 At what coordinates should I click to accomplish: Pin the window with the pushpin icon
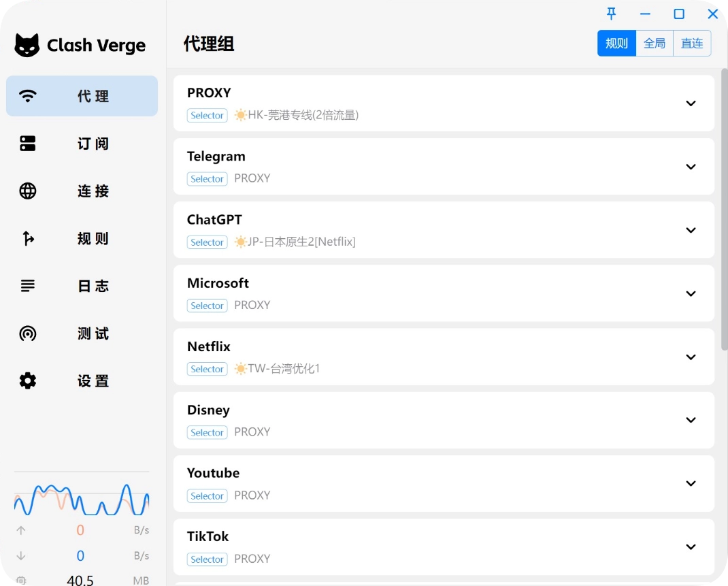click(611, 14)
